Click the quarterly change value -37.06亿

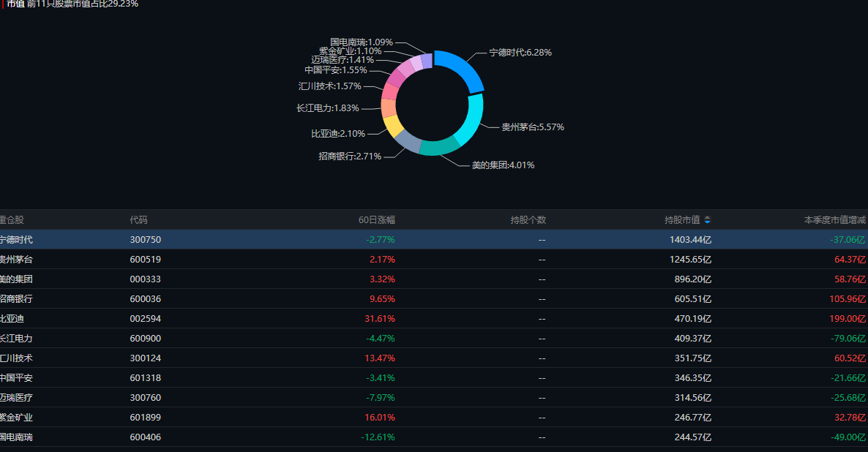coord(848,240)
